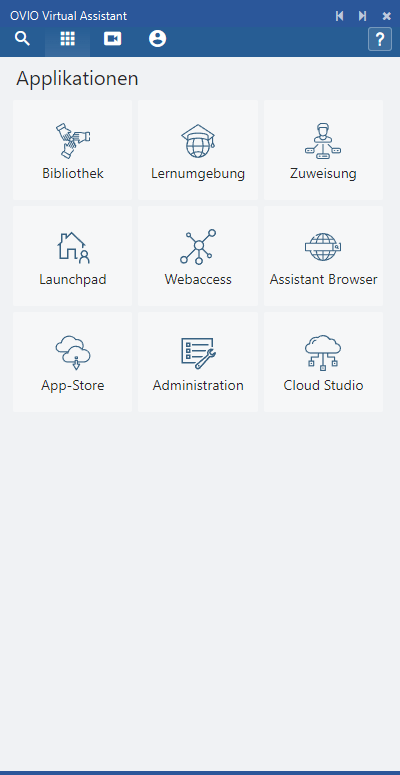Screen dimensions: 400x775
Task: Click the Launchpad house icon
Action: (73, 247)
